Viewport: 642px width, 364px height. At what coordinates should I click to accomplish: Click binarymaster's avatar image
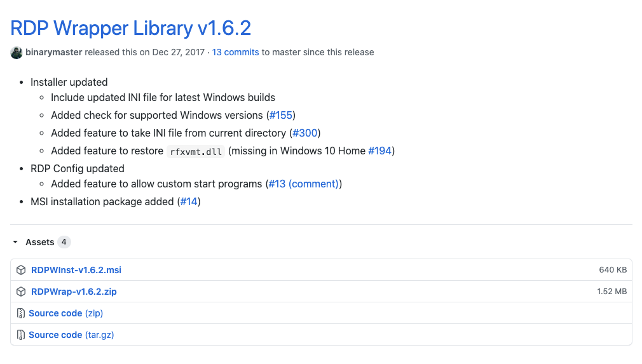[x=17, y=53]
